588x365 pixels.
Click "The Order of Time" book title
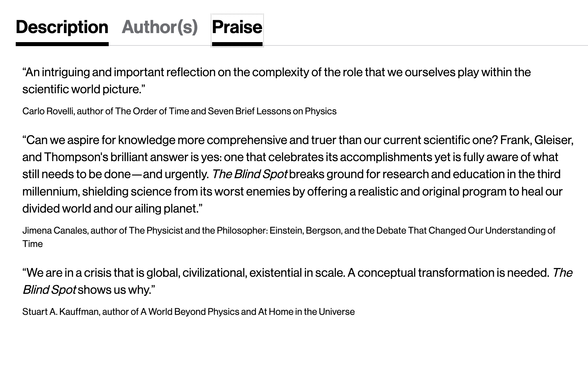[152, 111]
